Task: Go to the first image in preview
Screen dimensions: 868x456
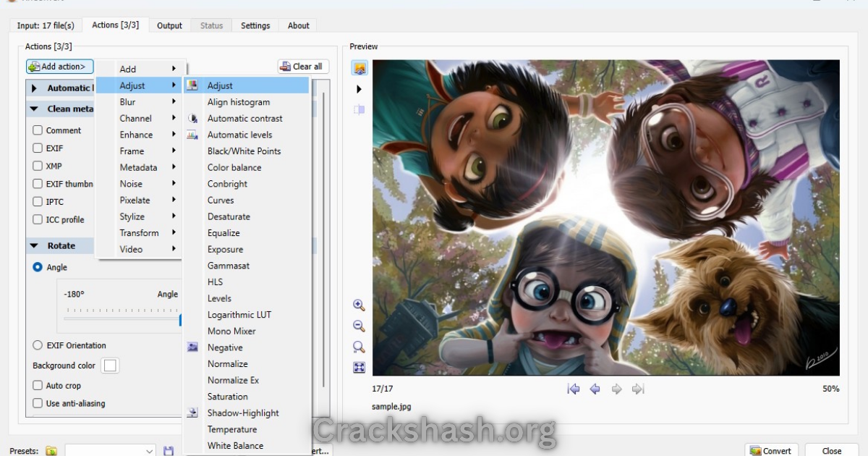Action: click(574, 389)
